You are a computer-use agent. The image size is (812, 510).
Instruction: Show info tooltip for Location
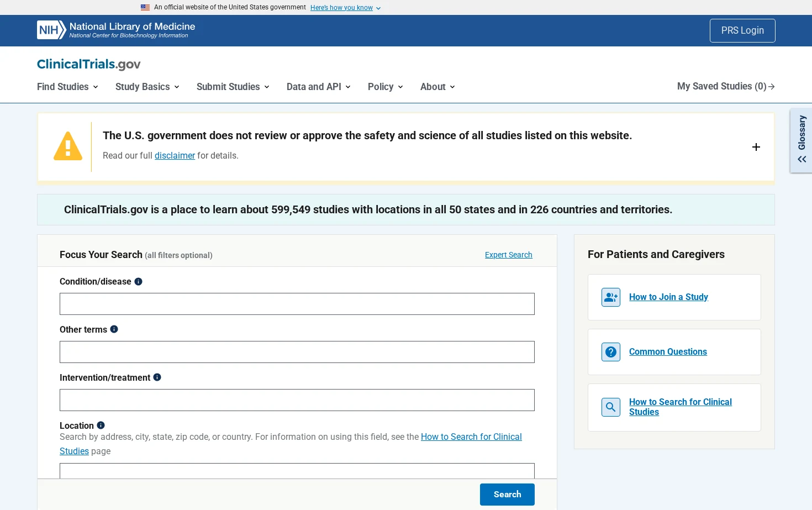pyautogui.click(x=101, y=425)
